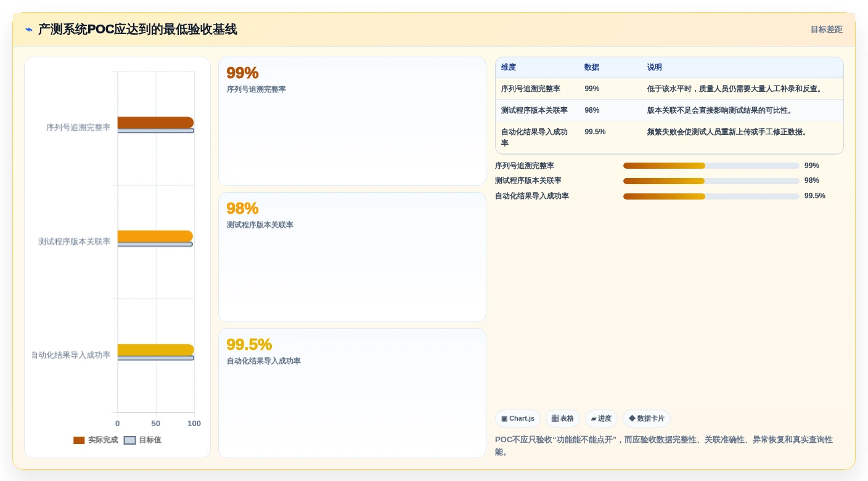This screenshot has height=481, width=868.
Task: Click the 自动化结果导入成功率 chart axis label
Action: tap(71, 355)
